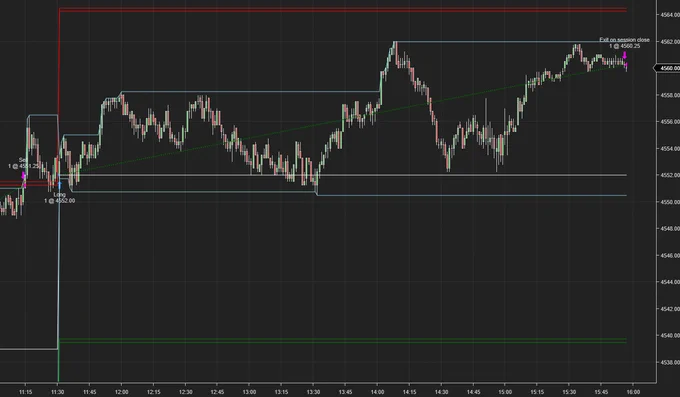Screen dimensions: 680x397
Task: Select the '1 @ 4560.25' exit fill text
Action: pyautogui.click(x=624, y=46)
